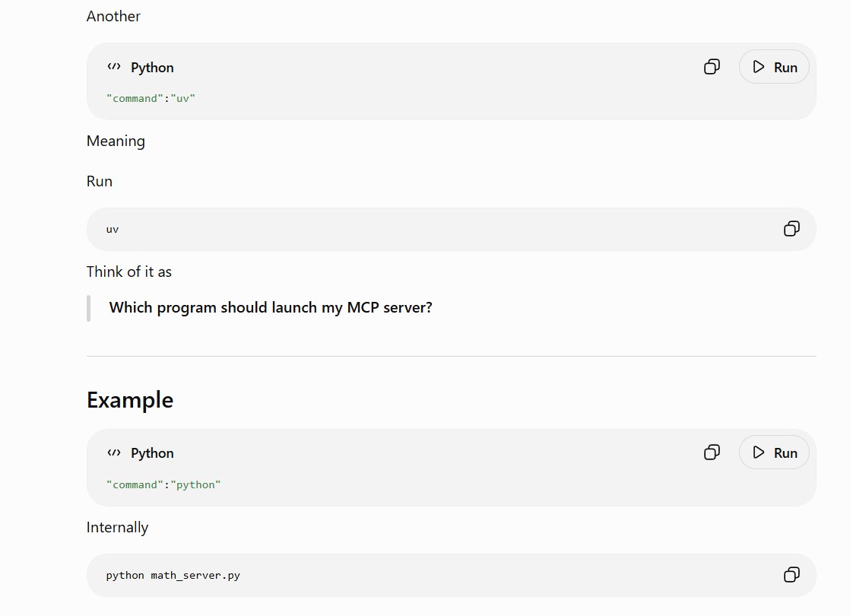Copy the "command":"uv" Python code block

[712, 67]
